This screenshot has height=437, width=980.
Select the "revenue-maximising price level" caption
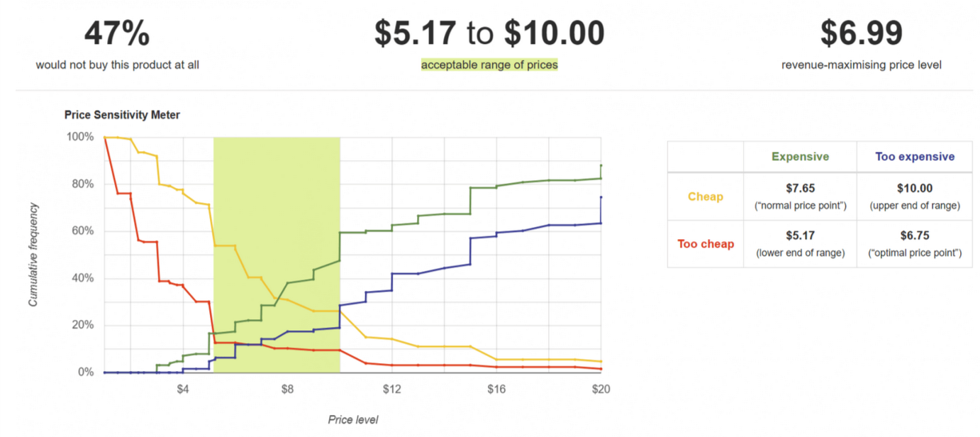tap(862, 65)
